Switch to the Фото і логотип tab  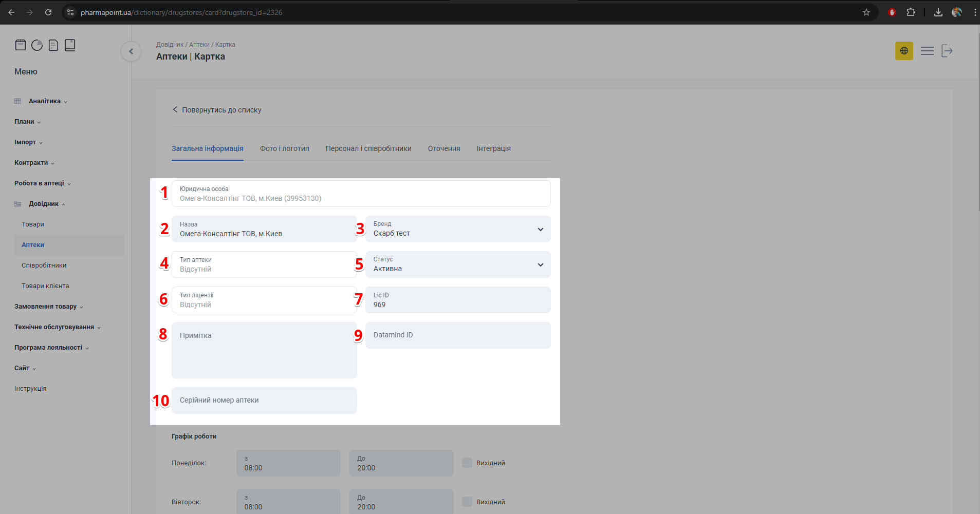(284, 148)
